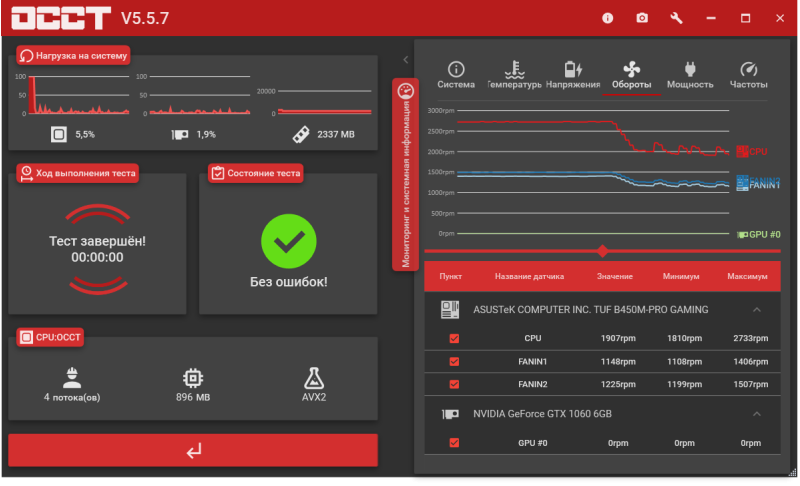Toggle the FANIN1 sensor checkbox

pos(455,361)
